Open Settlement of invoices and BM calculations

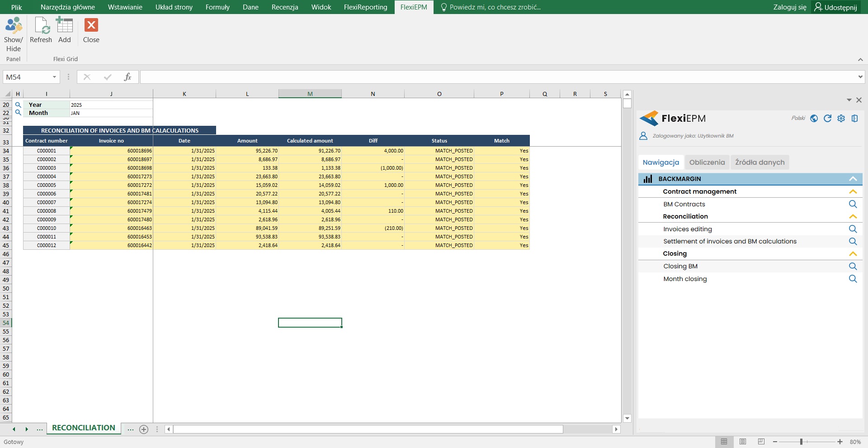pyautogui.click(x=730, y=241)
